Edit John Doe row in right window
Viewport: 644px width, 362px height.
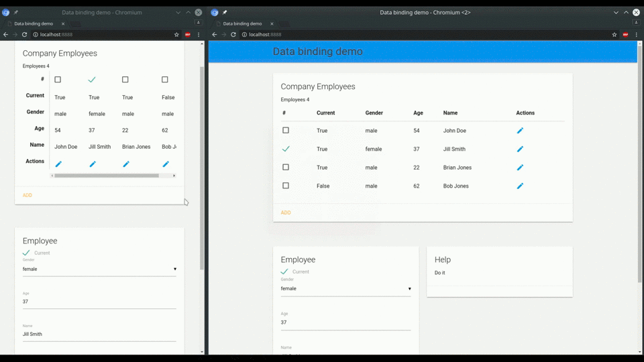[x=520, y=131]
